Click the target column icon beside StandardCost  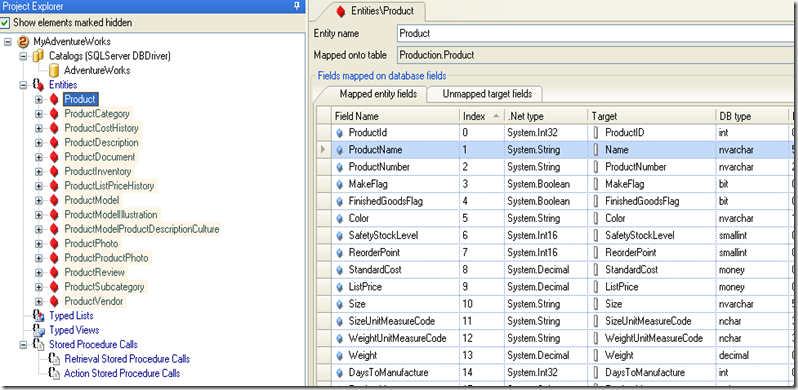tap(596, 270)
